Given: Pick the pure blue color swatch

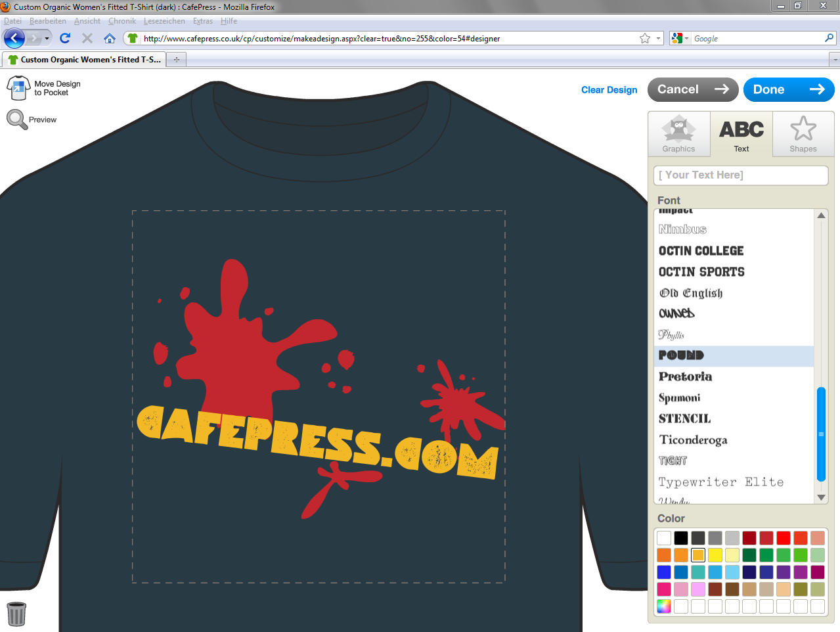Looking at the screenshot, I should (x=664, y=572).
